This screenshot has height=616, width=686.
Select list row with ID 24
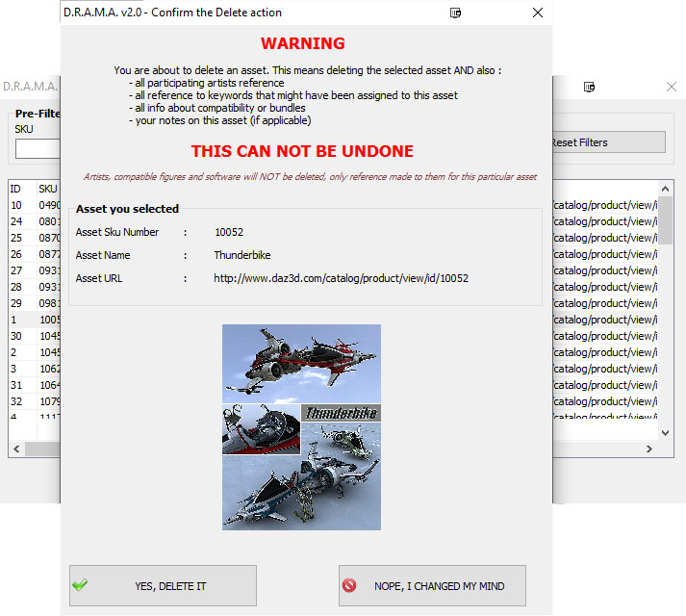35,221
